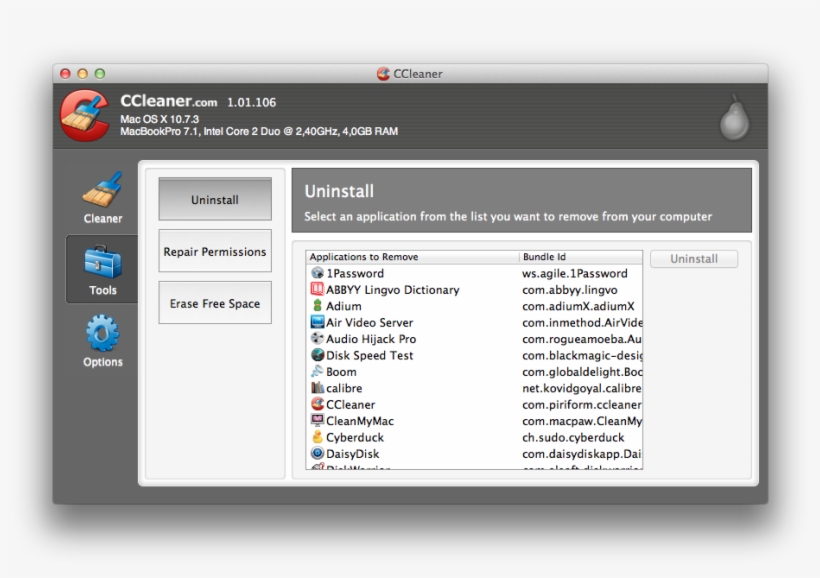Click the 1Password app icon
This screenshot has height=578, width=820.
(x=317, y=273)
